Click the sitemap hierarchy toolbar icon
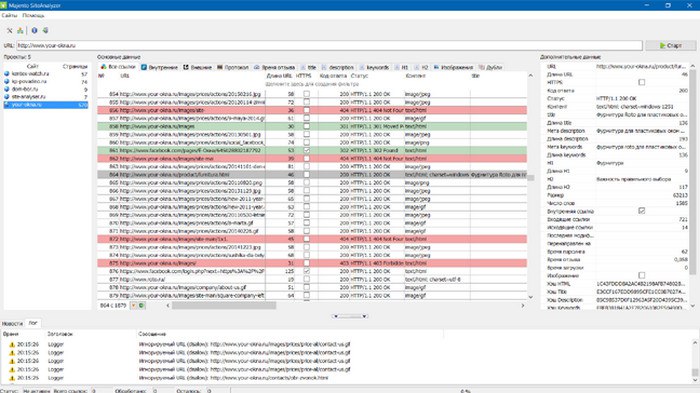700x393 pixels. pyautogui.click(x=20, y=30)
